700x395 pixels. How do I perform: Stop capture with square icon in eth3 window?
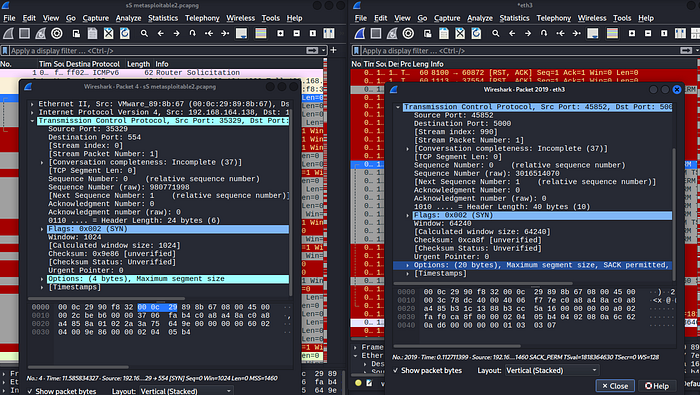pos(376,33)
